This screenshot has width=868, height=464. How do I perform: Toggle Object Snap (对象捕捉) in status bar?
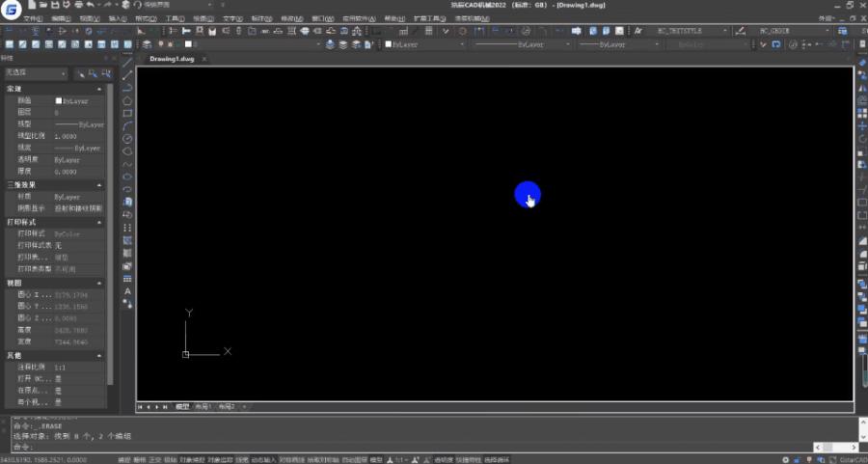click(x=192, y=460)
